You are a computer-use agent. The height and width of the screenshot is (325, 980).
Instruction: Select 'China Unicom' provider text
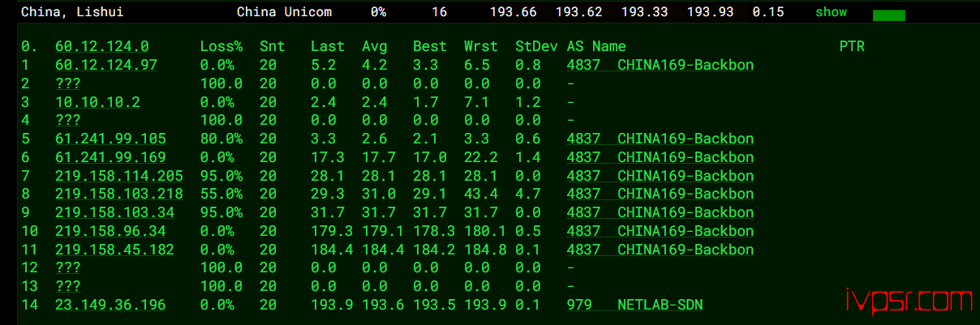click(284, 12)
